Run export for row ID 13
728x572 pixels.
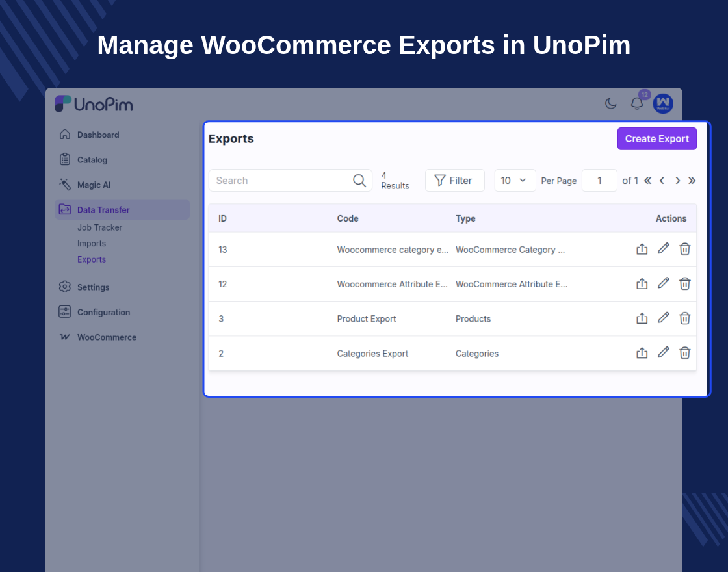click(x=642, y=250)
